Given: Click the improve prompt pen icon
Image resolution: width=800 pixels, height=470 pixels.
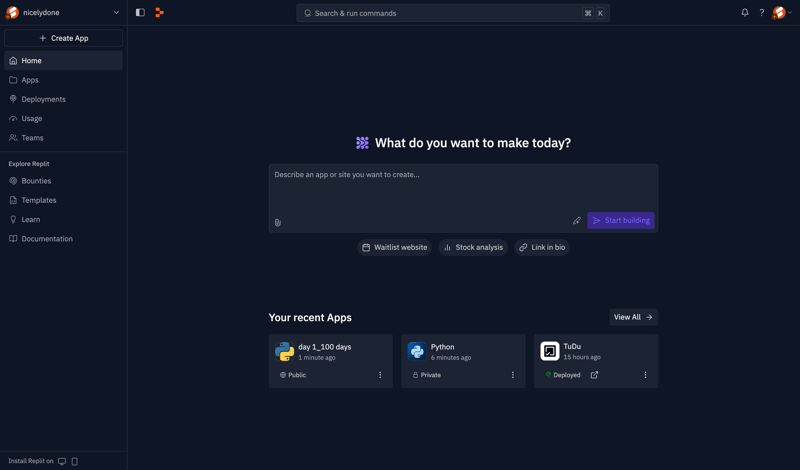Looking at the screenshot, I should (577, 220).
